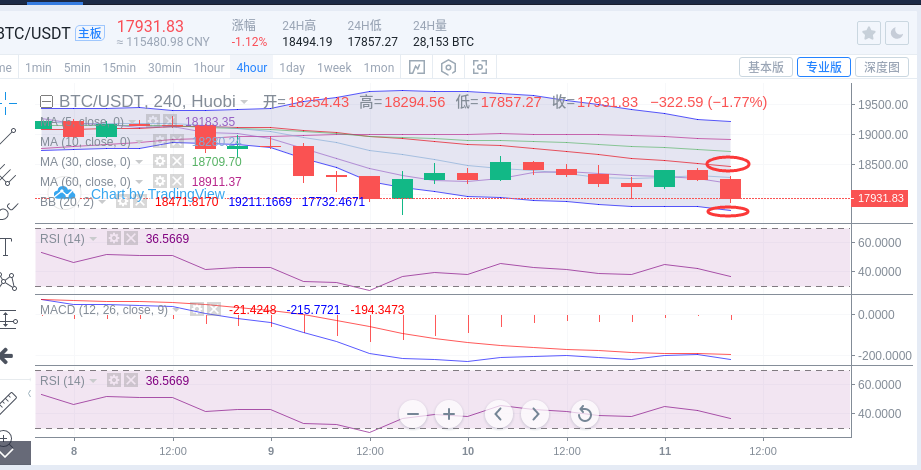Toggle fullscreen chart view icon
921x470 pixels.
480,68
